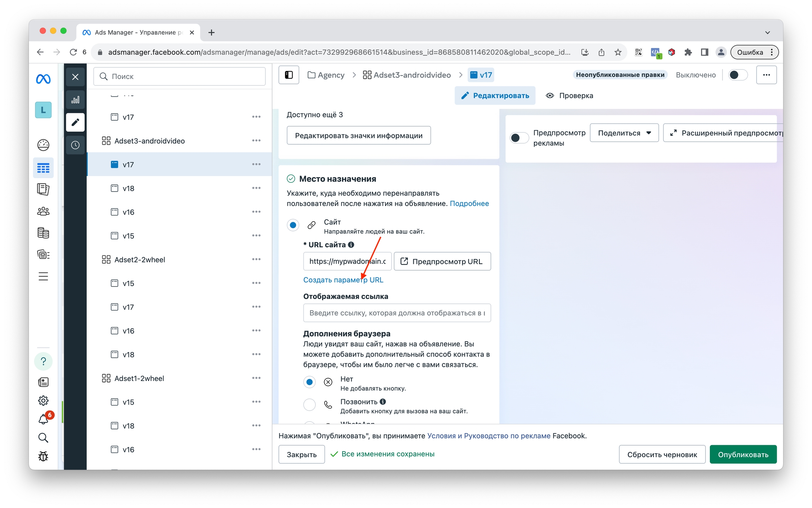Open the campaigns table icon in sidebar
This screenshot has width=812, height=508.
(43, 168)
